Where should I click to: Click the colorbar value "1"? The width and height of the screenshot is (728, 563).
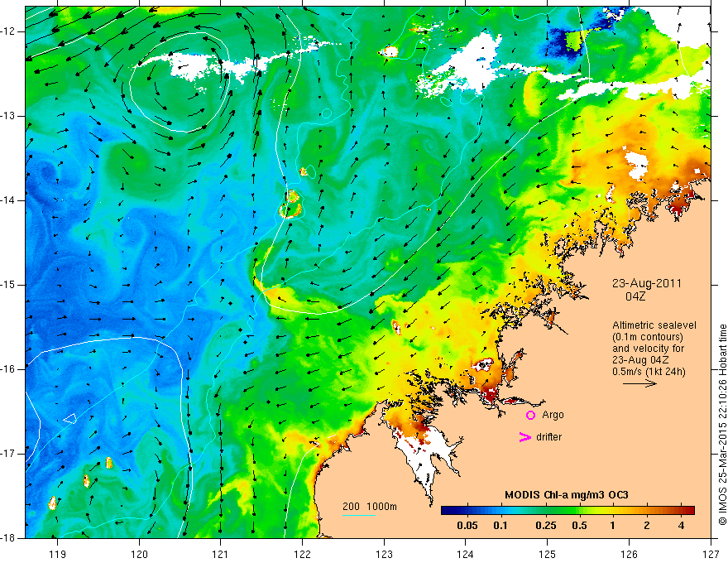click(612, 526)
